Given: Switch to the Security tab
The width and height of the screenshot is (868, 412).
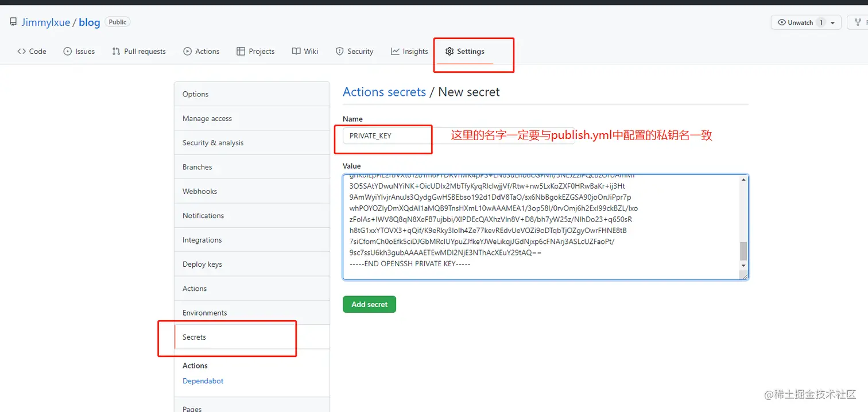Looking at the screenshot, I should coord(355,51).
